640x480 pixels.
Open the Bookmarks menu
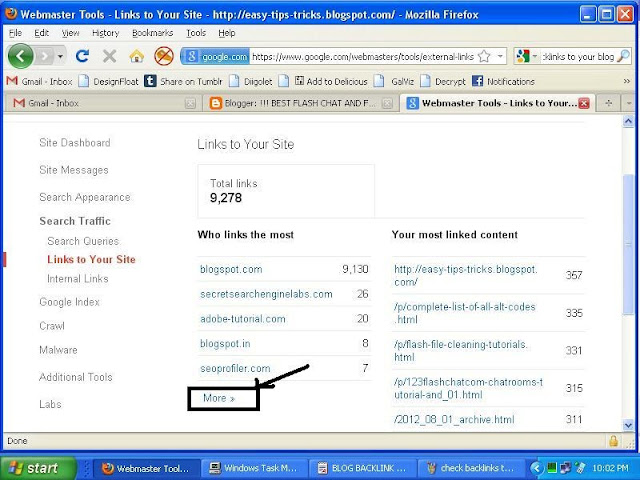tap(153, 33)
